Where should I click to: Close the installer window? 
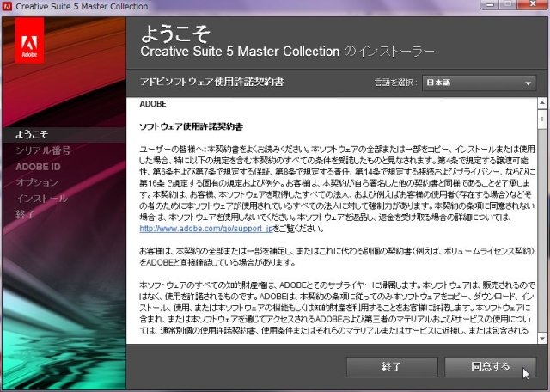533,4
